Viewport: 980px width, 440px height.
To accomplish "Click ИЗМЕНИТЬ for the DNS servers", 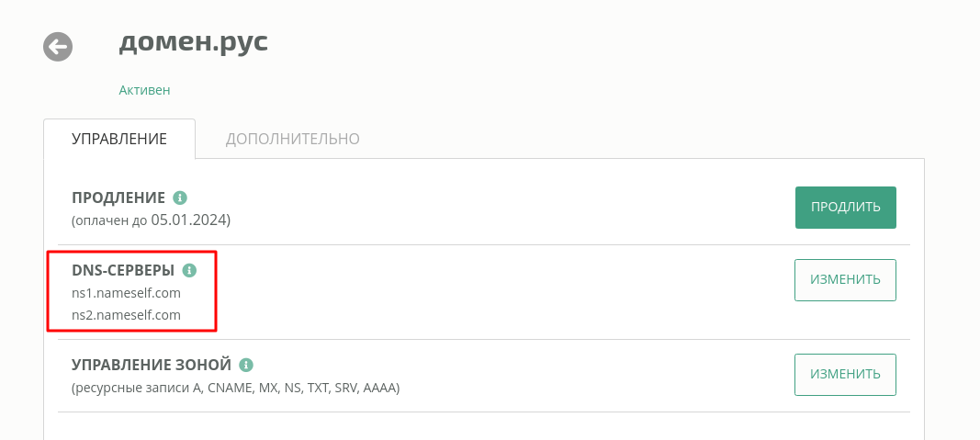I will pyautogui.click(x=846, y=280).
